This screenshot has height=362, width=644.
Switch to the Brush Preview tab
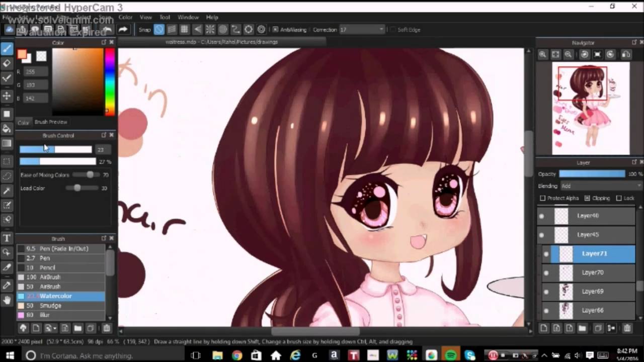(51, 122)
